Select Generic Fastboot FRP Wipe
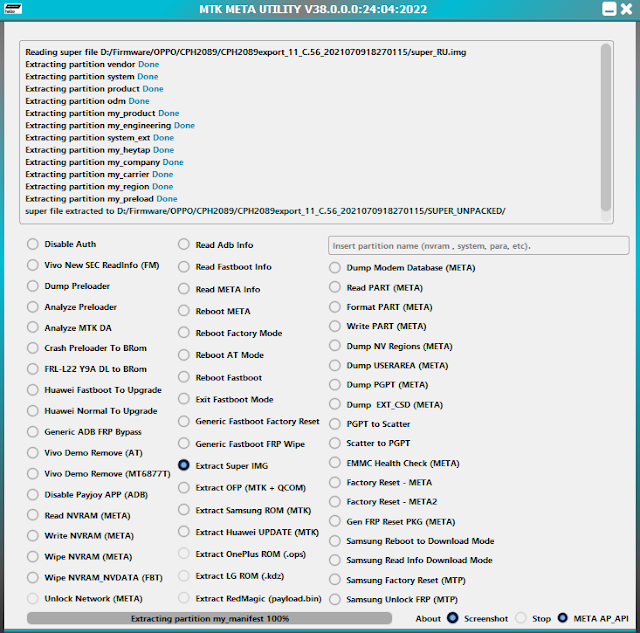This screenshot has height=633, width=640. (184, 443)
